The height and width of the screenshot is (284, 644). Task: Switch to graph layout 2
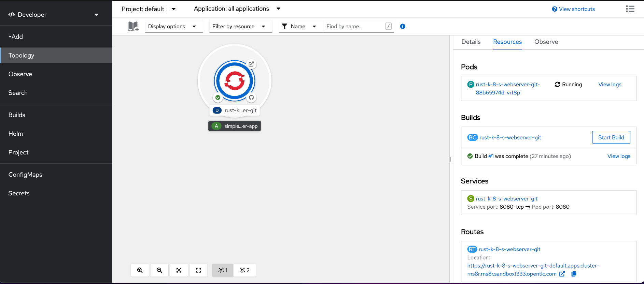coord(244,270)
